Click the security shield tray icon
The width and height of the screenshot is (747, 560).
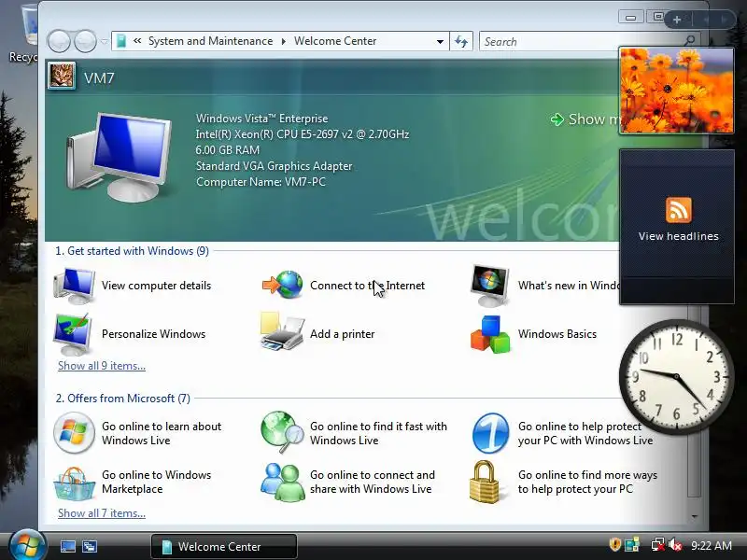click(615, 544)
